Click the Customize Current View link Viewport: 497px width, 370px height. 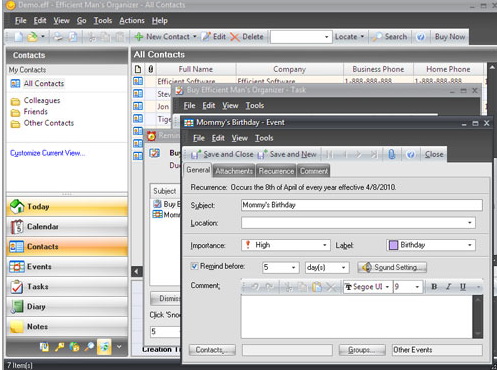47,153
